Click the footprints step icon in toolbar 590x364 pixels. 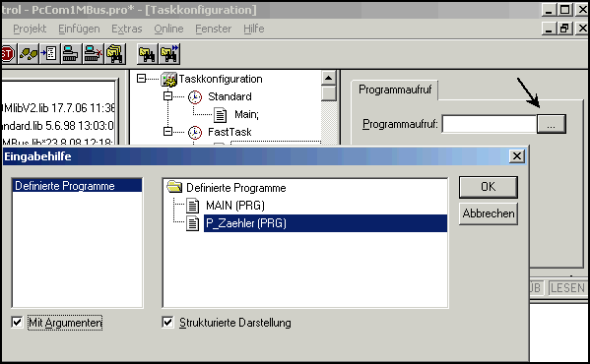[x=29, y=54]
